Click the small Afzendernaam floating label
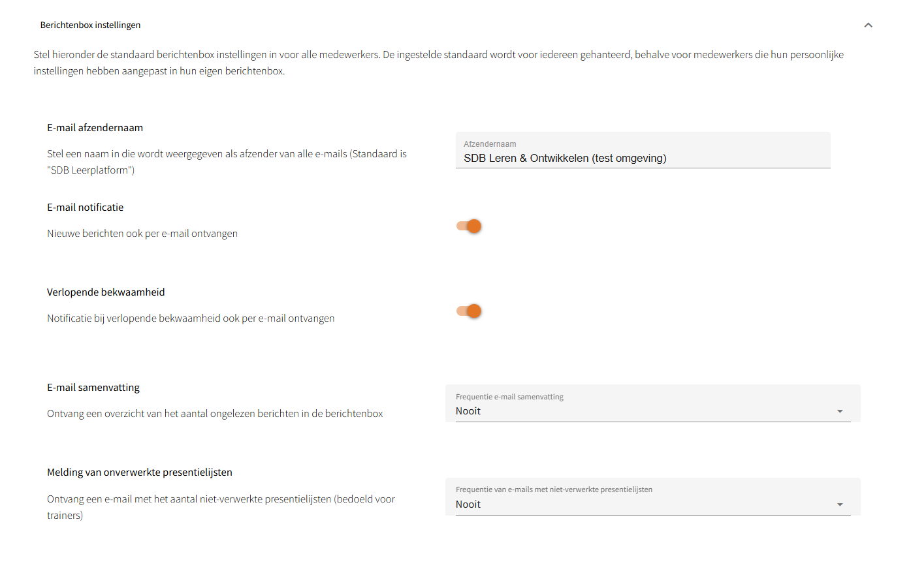This screenshot has width=911, height=588. (x=490, y=144)
